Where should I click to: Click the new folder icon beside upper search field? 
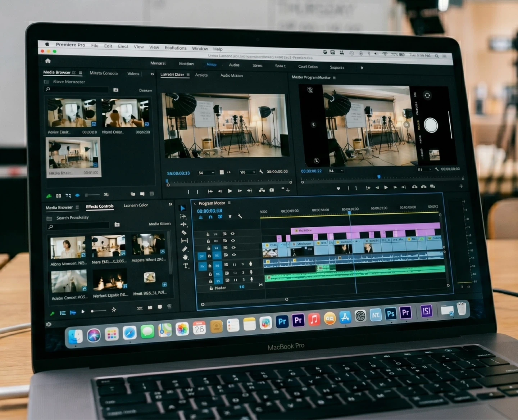point(116,90)
